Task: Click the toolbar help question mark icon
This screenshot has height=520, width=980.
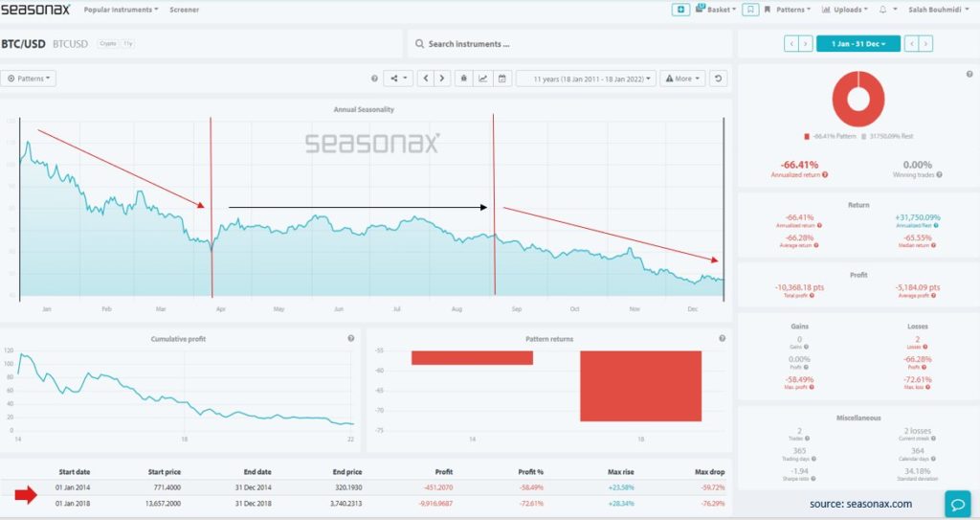Action: click(x=374, y=79)
